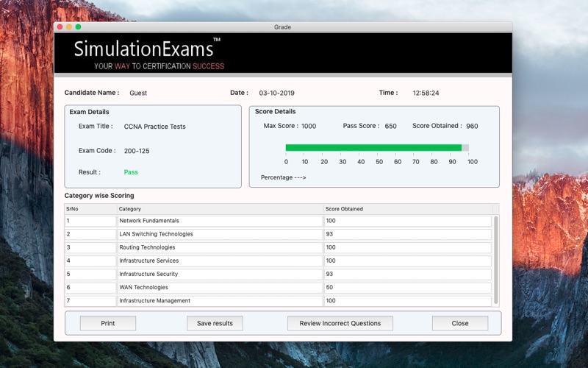
Task: Click the exam code 200-125
Action: pyautogui.click(x=137, y=151)
